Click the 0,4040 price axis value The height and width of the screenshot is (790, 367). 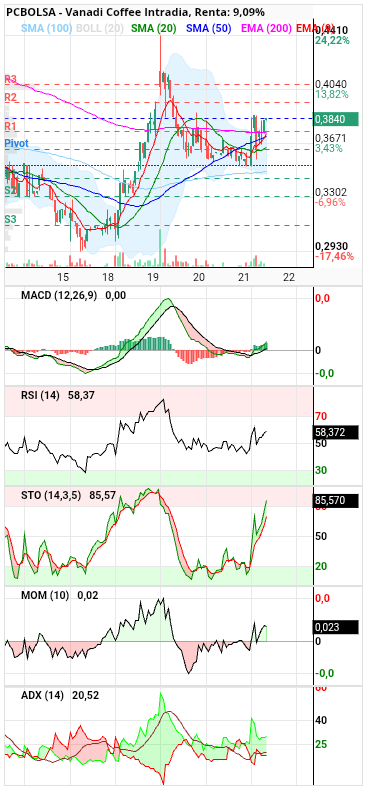330,84
